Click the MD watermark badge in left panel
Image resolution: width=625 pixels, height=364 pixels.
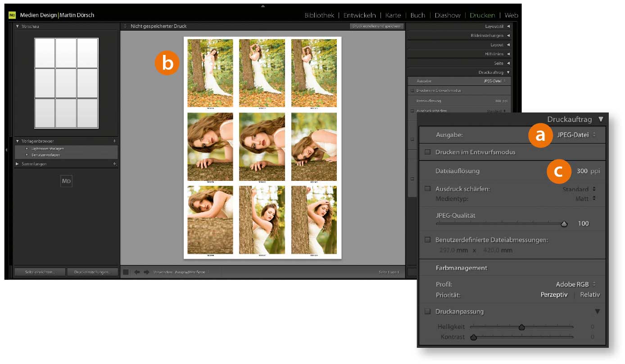point(66,181)
